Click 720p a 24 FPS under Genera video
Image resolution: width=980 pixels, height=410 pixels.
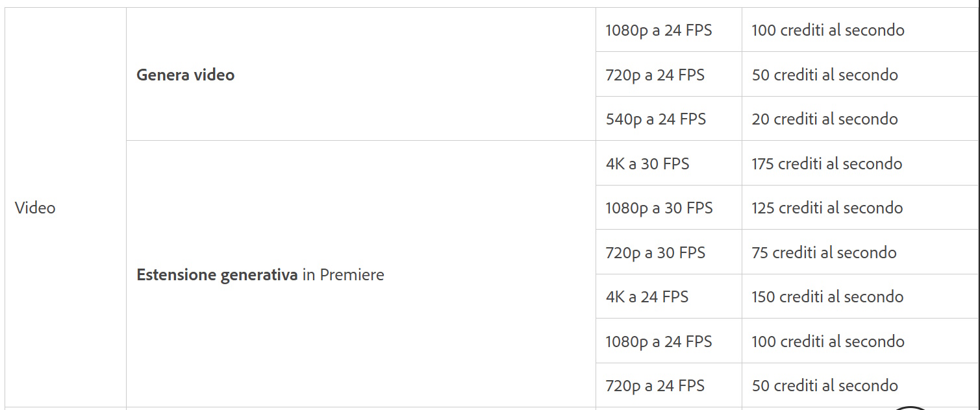tap(655, 75)
